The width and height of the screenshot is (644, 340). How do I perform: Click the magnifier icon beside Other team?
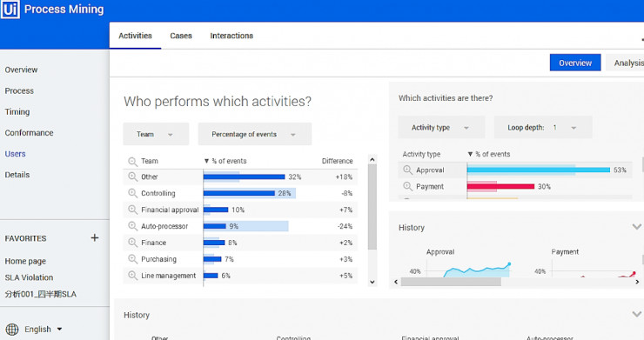pyautogui.click(x=132, y=177)
